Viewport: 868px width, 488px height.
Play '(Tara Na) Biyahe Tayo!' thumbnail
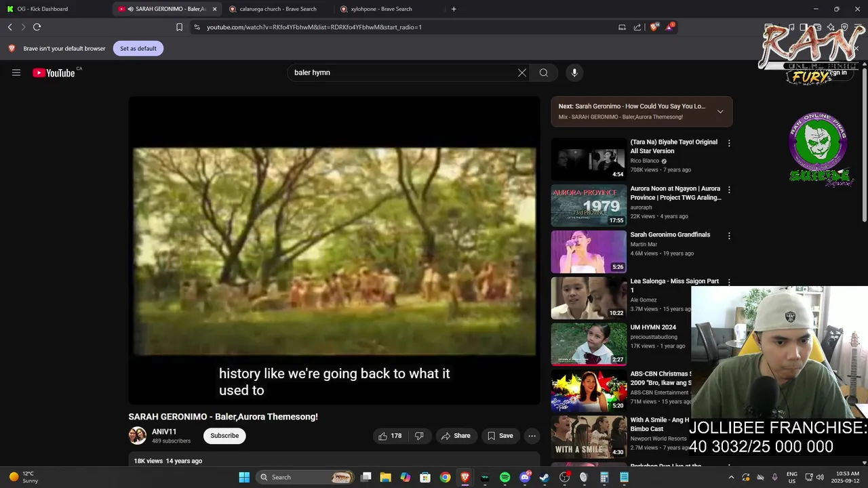[589, 159]
